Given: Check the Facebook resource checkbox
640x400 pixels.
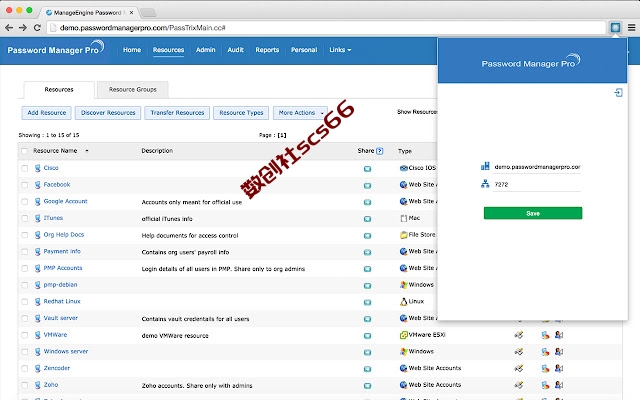Looking at the screenshot, I should point(24,185).
